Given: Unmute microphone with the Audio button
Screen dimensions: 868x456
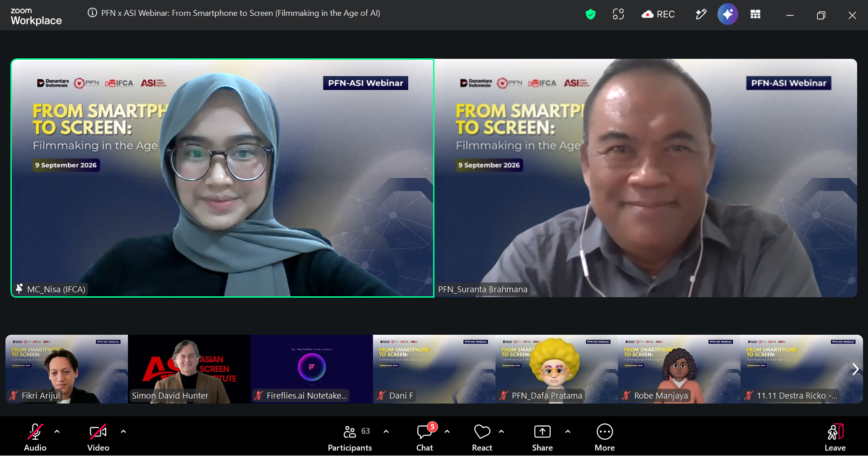Looking at the screenshot, I should point(35,437).
